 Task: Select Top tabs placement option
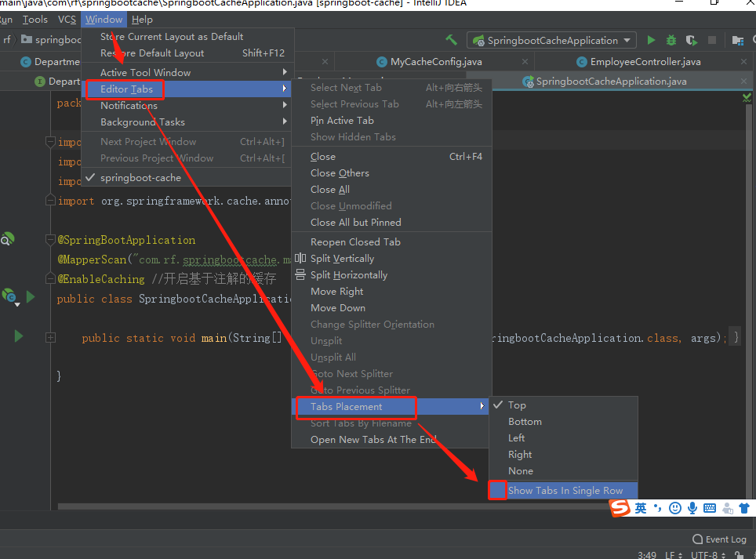point(563,405)
